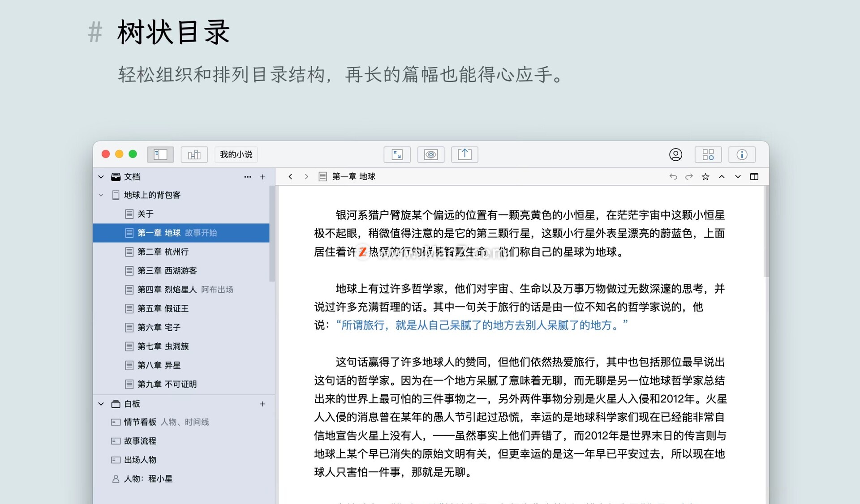Go to next document with down chevron

[738, 177]
